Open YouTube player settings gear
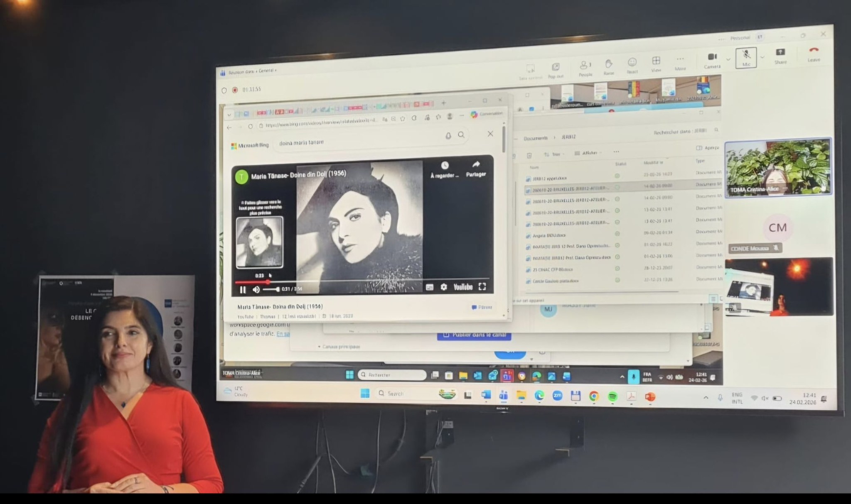Viewport: 851px width, 504px height. coord(443,287)
